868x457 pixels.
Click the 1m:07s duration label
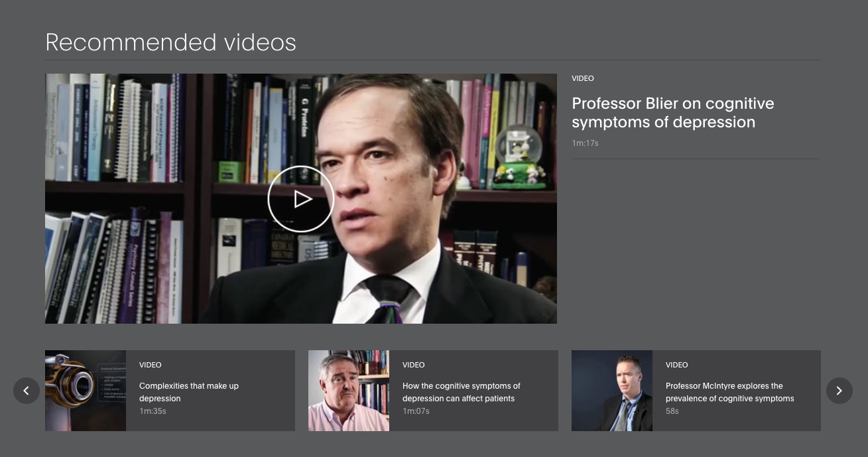coord(416,411)
